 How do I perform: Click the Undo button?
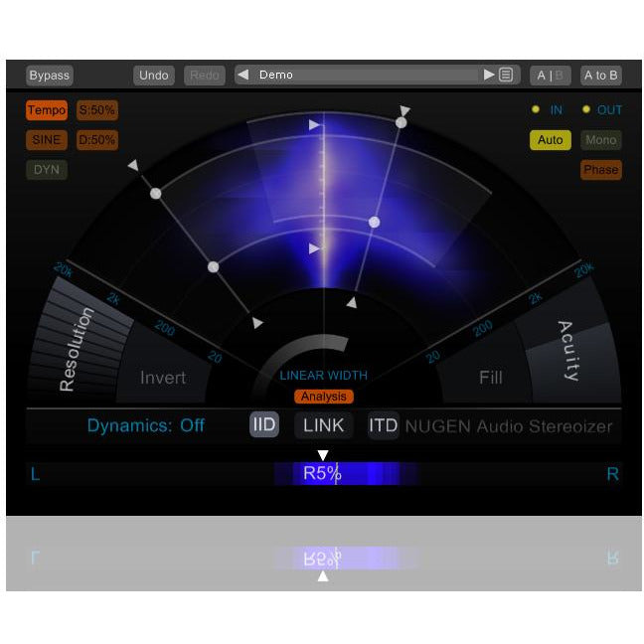pyautogui.click(x=154, y=76)
